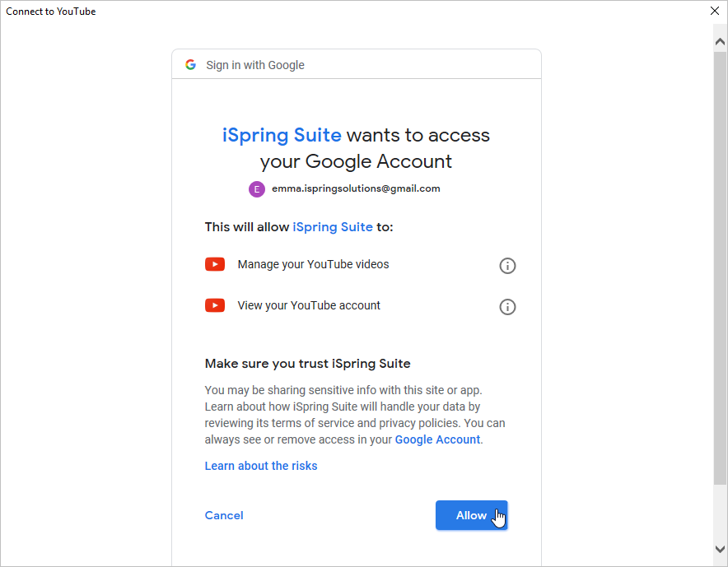Screen dimensions: 728x567
Task: Click the 'Manage your YouTube videos' permission text
Action: point(314,264)
